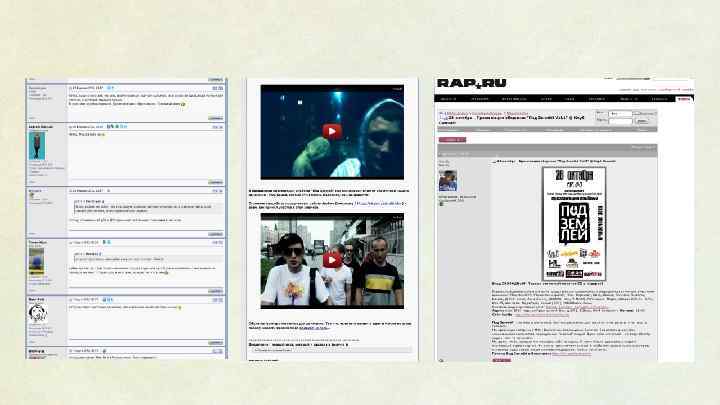Screen dimensions: 720x405
Task: Click the username login field on RAP.RU
Action: pos(620,113)
